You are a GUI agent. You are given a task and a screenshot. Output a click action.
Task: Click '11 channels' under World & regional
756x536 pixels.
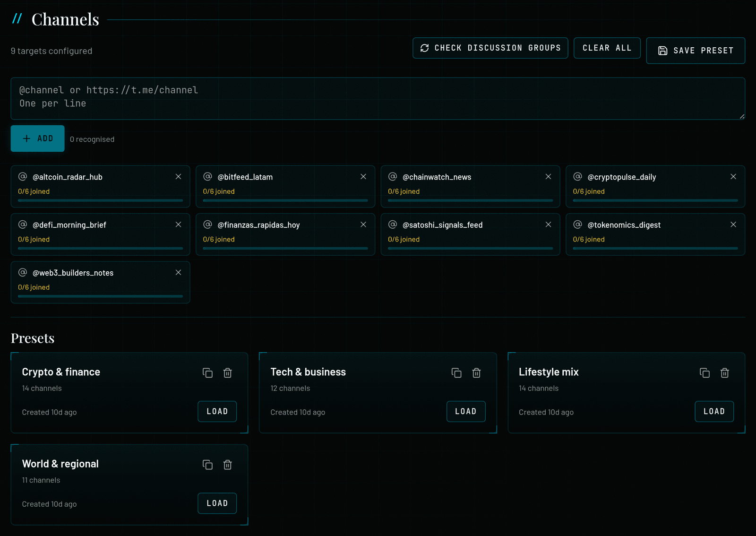click(41, 480)
